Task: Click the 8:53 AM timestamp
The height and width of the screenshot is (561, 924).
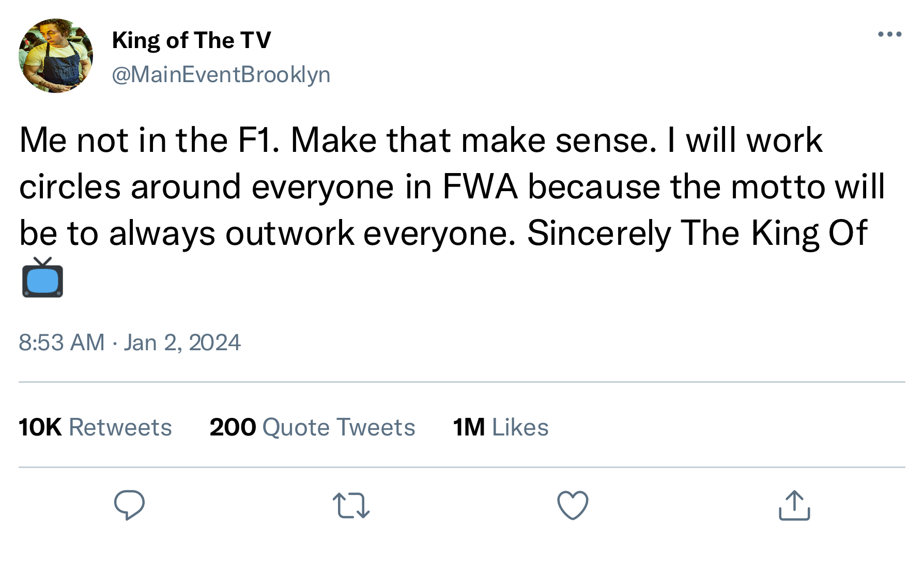Action: tap(61, 342)
